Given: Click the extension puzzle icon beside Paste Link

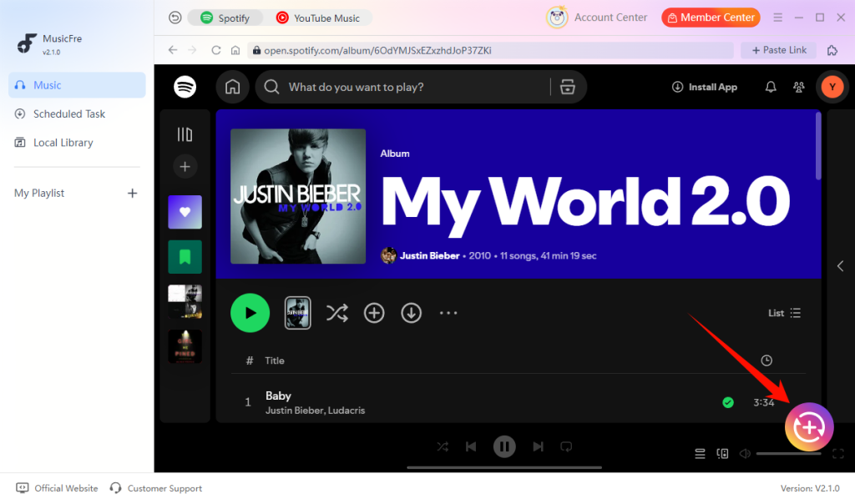Looking at the screenshot, I should (x=832, y=50).
